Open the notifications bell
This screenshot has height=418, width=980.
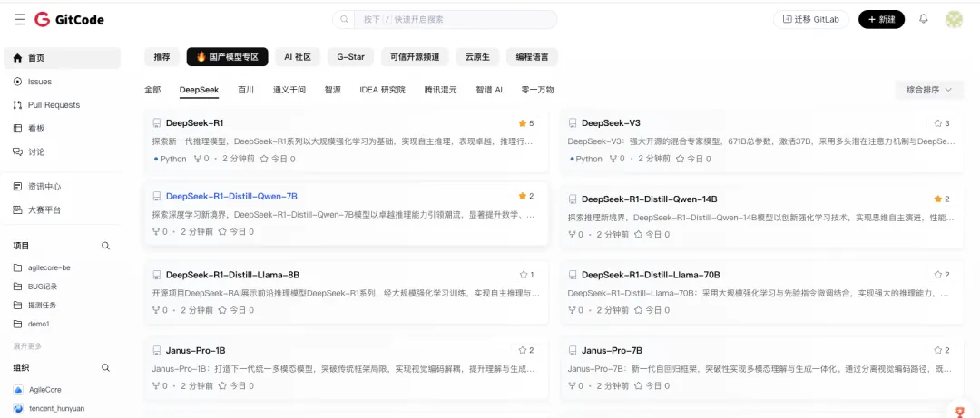tap(923, 19)
